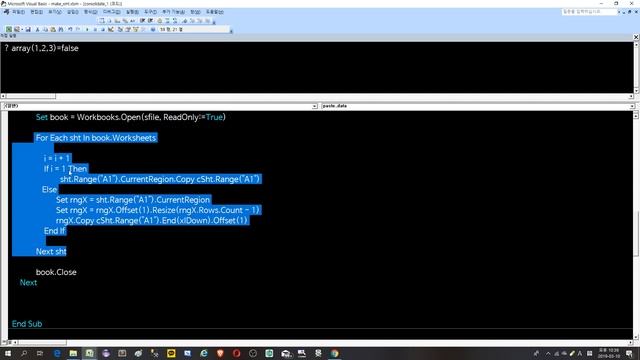The height and width of the screenshot is (360, 640).
Task: Open the 보기 (View) menu
Action: 55,12
